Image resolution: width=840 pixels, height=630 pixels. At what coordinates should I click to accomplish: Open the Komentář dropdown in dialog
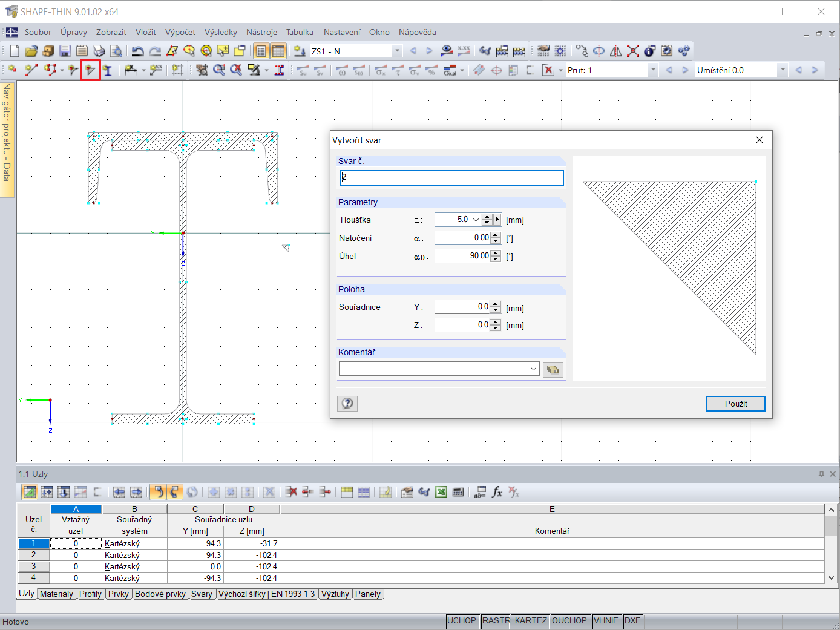(x=533, y=369)
